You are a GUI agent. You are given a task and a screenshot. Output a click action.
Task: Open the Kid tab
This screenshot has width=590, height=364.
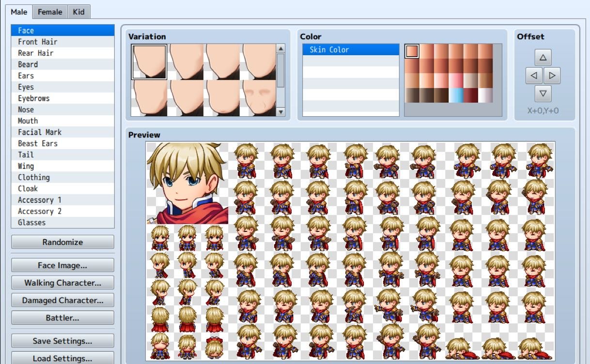tap(78, 12)
